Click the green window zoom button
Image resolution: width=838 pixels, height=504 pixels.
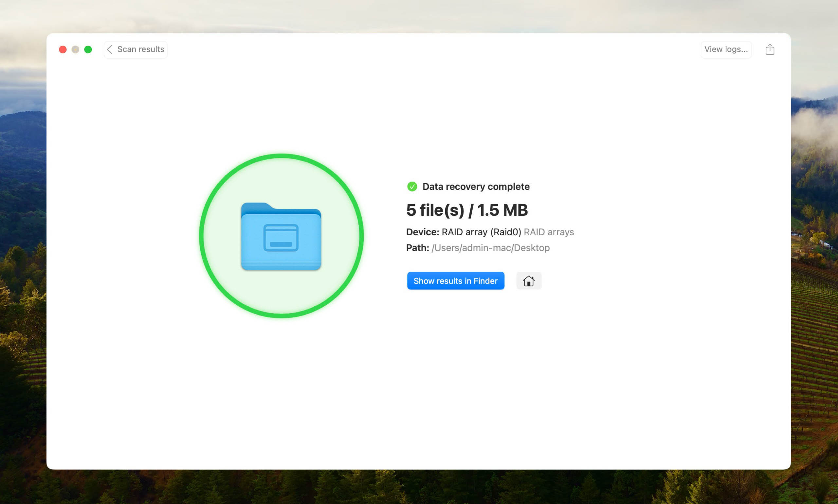click(x=88, y=49)
